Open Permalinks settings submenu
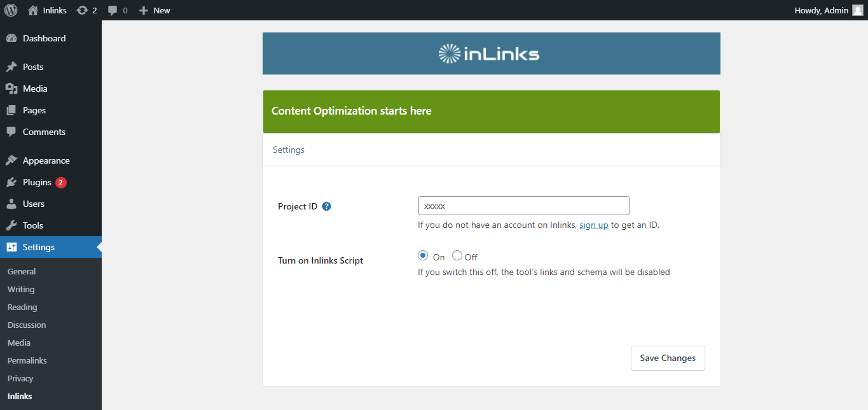Viewport: 868px width, 410px height. coord(27,360)
